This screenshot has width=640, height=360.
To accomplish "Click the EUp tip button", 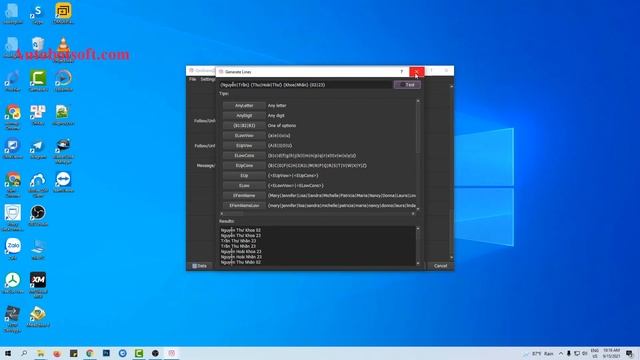I will 244,176.
